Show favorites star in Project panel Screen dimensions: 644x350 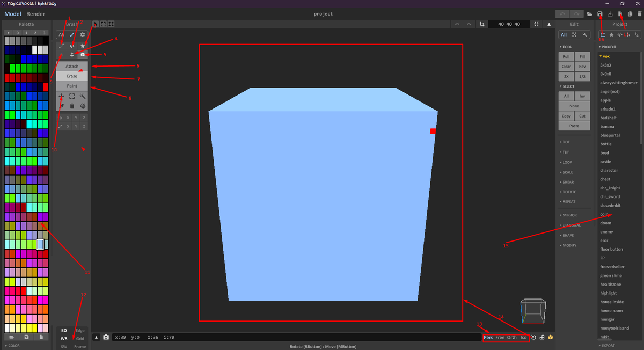click(611, 35)
